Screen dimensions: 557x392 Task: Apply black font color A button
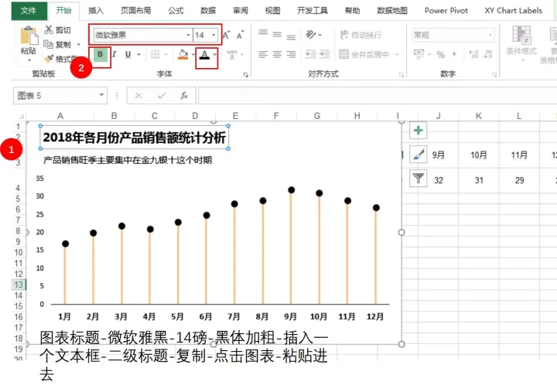[x=204, y=55]
